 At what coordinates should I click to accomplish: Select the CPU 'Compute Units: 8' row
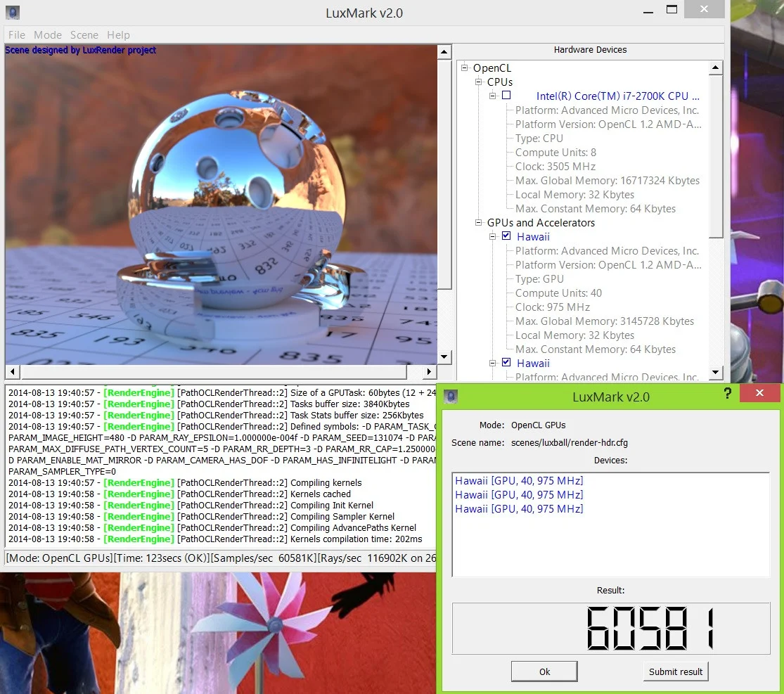point(555,152)
